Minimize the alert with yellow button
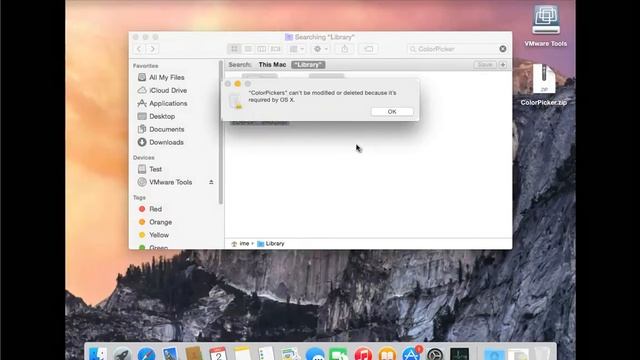 (x=238, y=84)
